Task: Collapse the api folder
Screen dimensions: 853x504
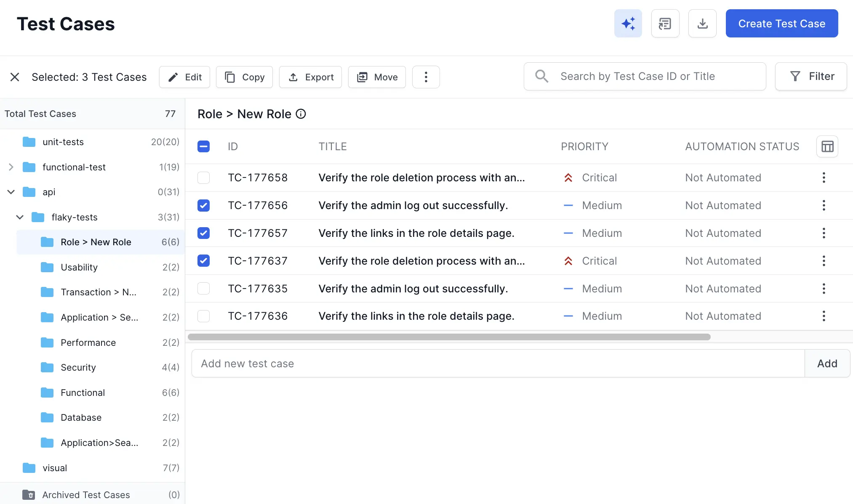Action: pos(11,192)
